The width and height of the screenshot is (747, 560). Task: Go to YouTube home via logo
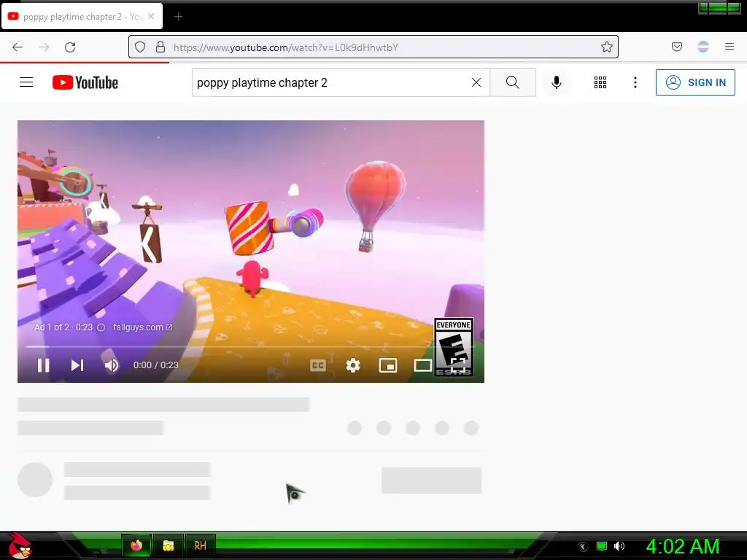85,82
